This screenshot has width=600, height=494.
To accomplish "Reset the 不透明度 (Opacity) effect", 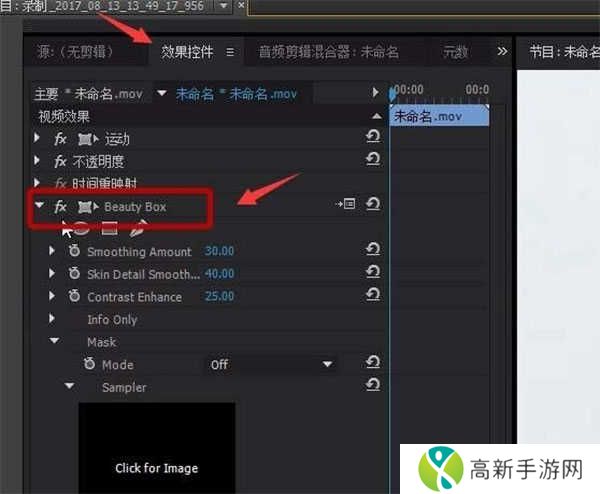I will [x=373, y=161].
